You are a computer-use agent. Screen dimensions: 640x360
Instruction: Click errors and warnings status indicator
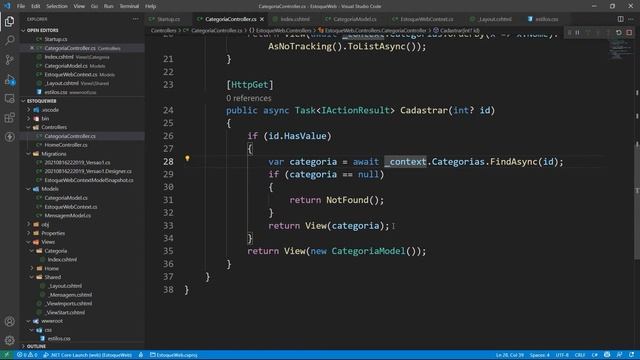point(27,355)
